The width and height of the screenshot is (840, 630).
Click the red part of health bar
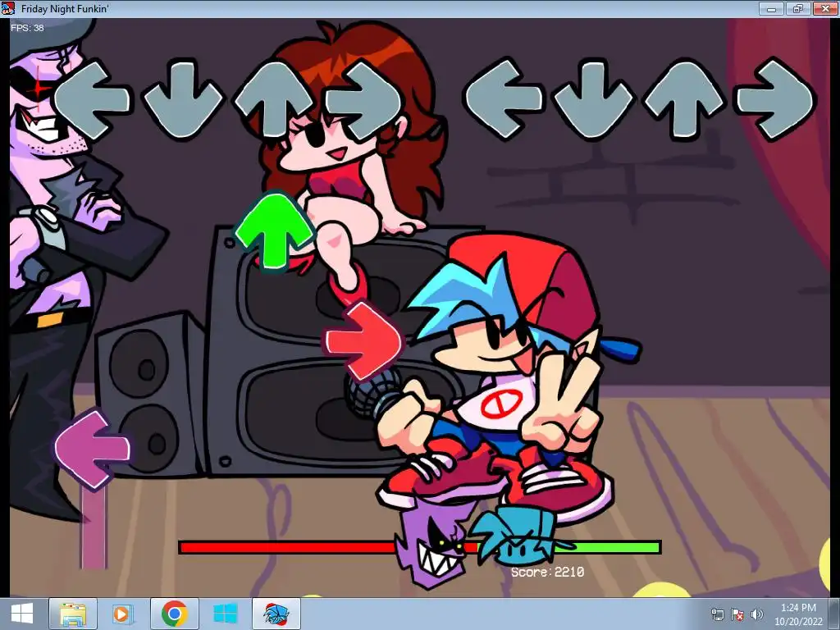[288, 547]
